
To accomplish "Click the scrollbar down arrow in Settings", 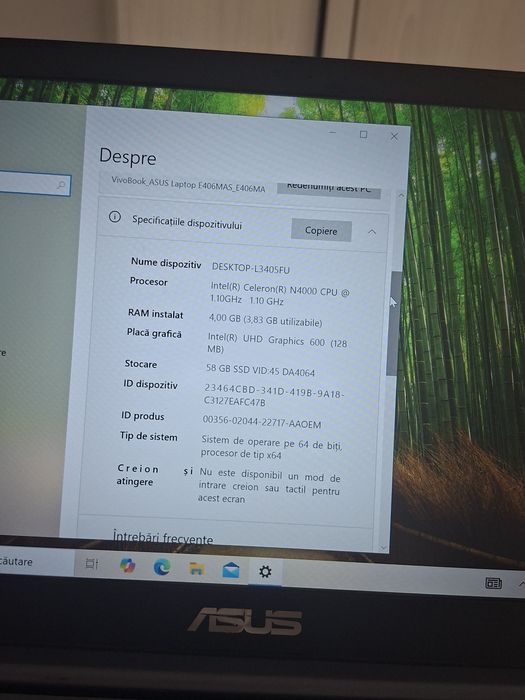I will coord(383,548).
